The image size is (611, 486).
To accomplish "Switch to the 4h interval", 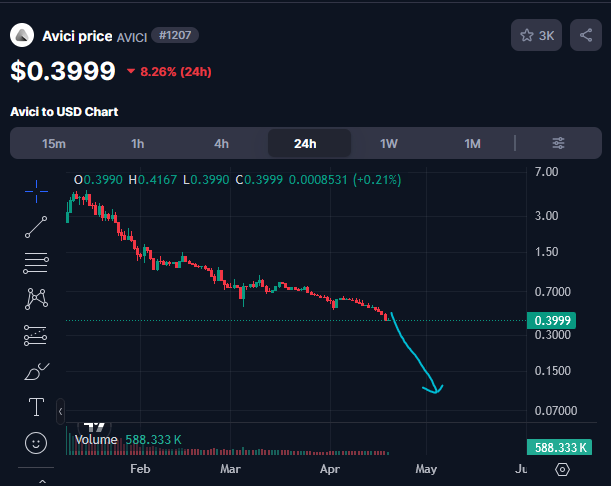I will pyautogui.click(x=221, y=144).
